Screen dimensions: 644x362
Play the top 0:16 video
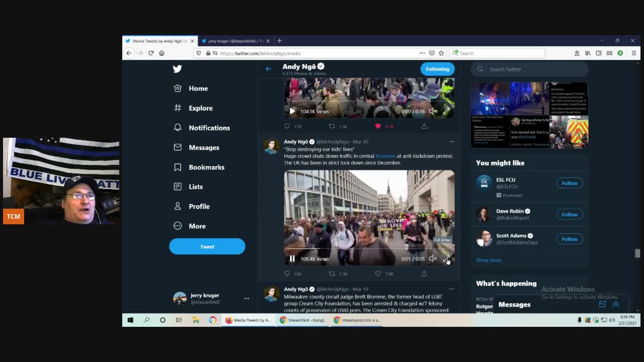click(x=292, y=111)
